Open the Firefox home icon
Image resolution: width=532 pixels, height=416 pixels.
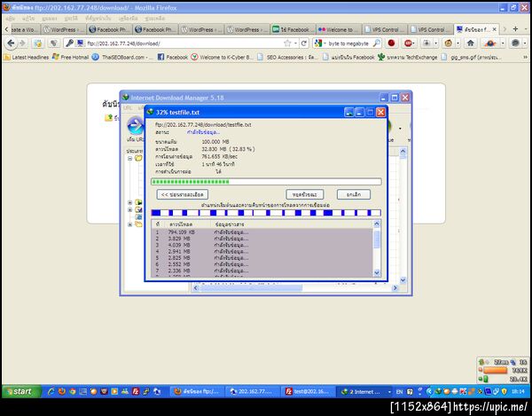click(470, 43)
